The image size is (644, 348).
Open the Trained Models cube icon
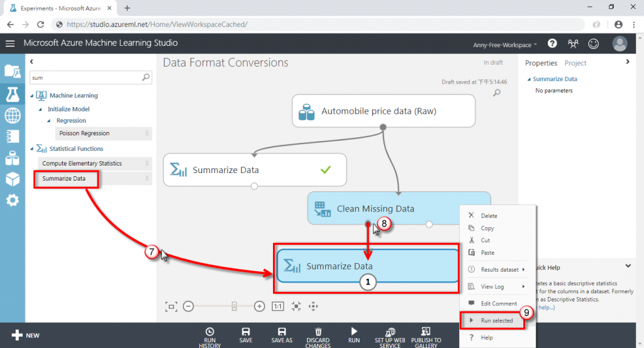[13, 179]
